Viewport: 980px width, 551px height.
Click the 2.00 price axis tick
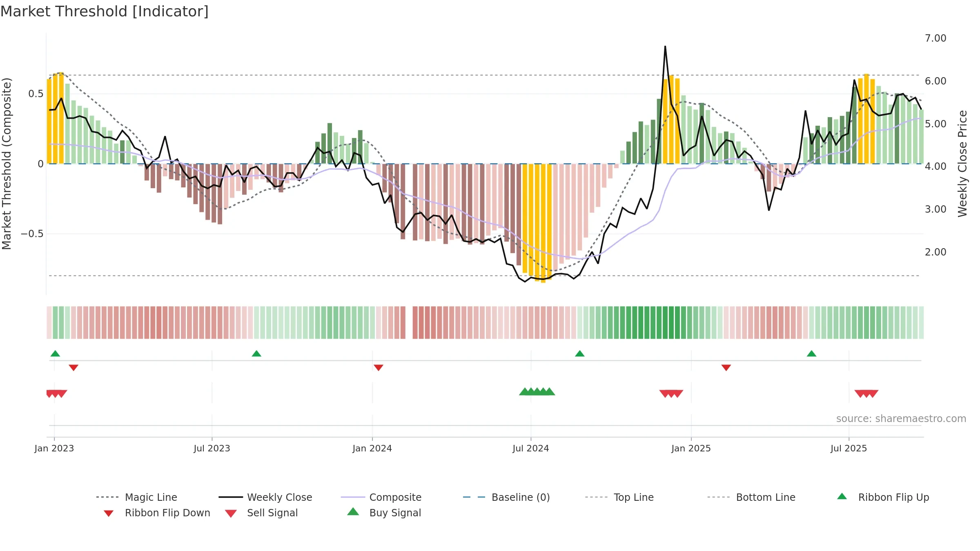point(935,252)
